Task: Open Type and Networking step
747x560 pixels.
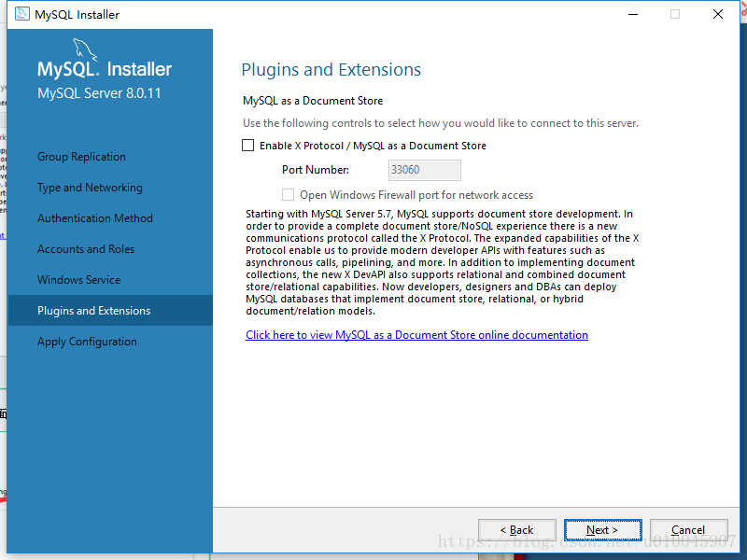Action: (x=90, y=188)
